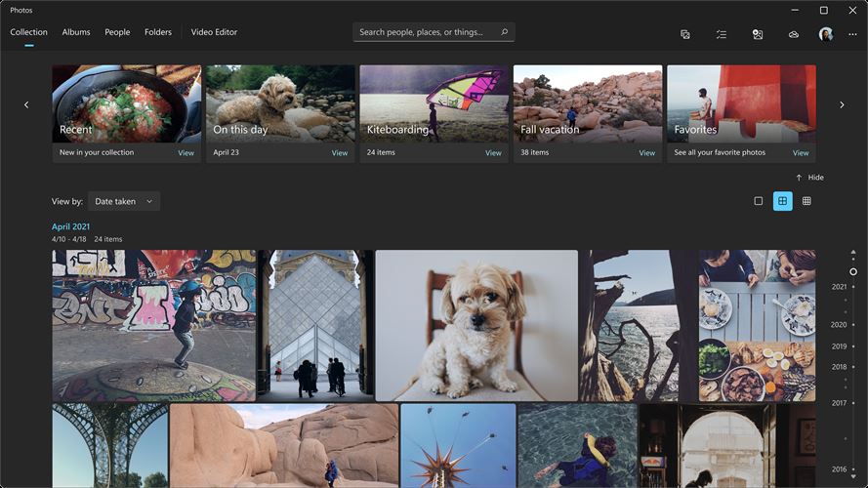This screenshot has height=488, width=868.
Task: Go to previous highlights with left arrow
Action: [x=26, y=104]
